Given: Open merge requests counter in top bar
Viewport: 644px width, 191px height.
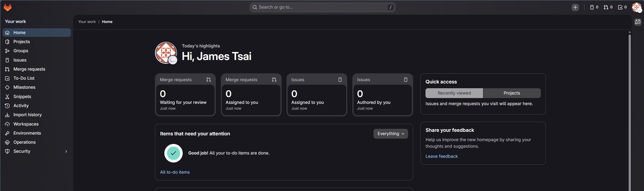Looking at the screenshot, I should [608, 7].
